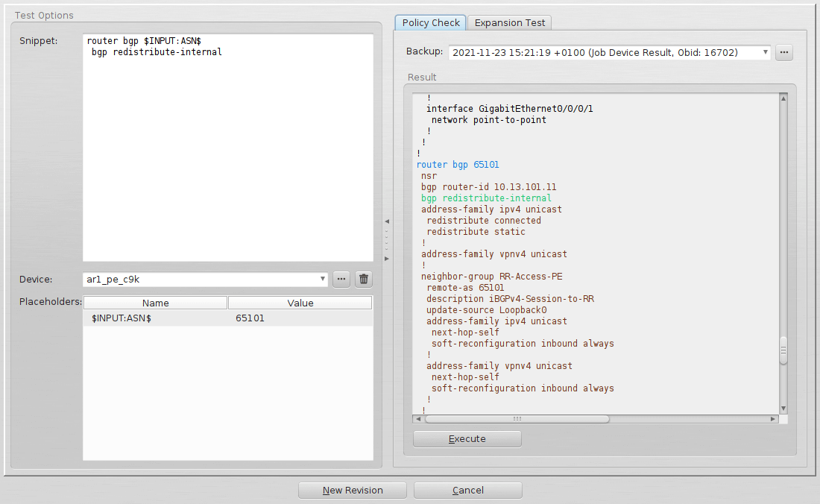The width and height of the screenshot is (820, 504).
Task: Click inside the Snippet text area
Action: tap(228, 148)
